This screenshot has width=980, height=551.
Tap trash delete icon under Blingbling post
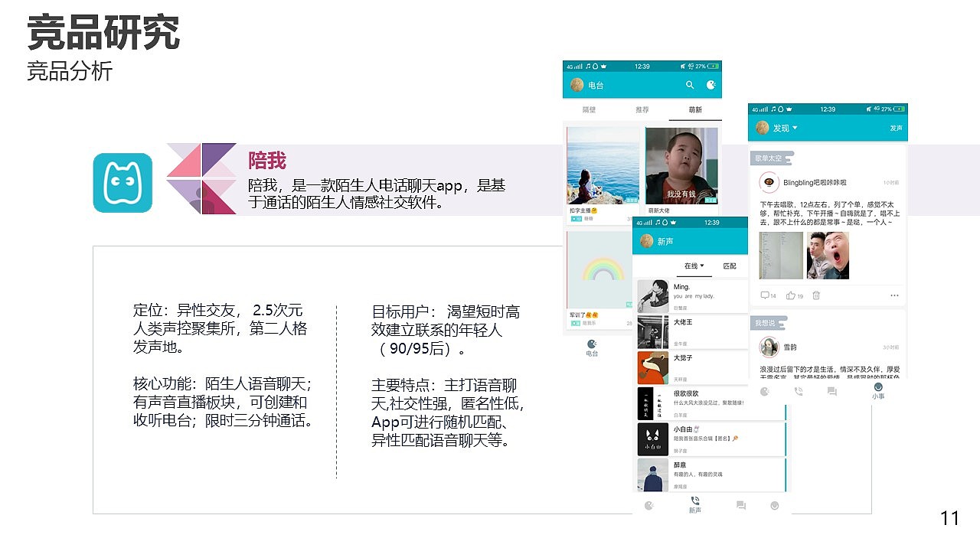coord(816,295)
